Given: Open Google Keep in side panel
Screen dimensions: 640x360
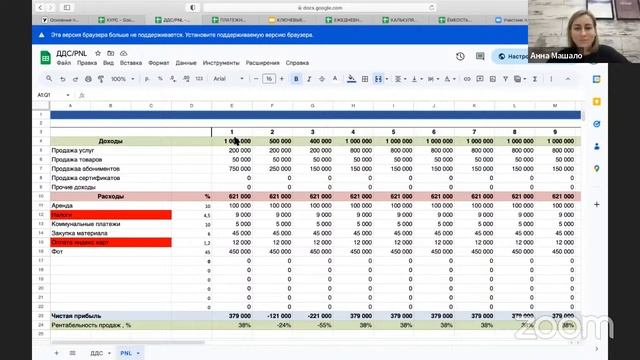Looking at the screenshot, I should point(597,101).
